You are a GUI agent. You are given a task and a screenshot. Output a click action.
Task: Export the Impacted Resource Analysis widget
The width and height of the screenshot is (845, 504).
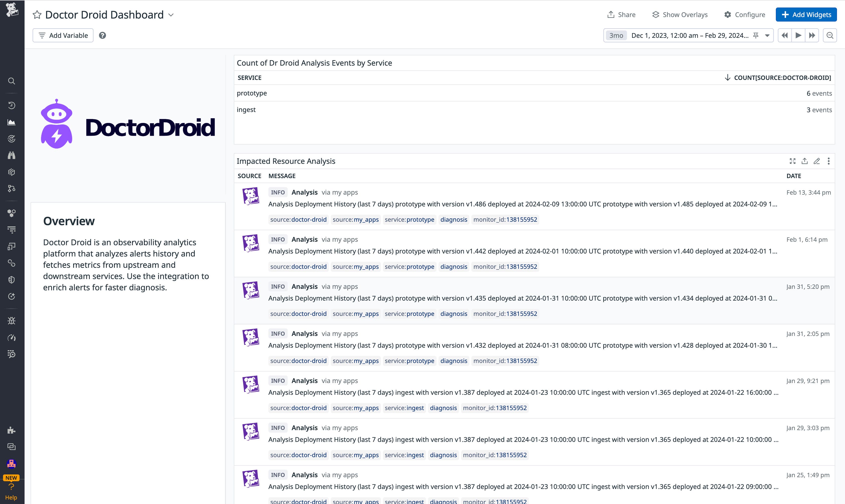click(805, 161)
